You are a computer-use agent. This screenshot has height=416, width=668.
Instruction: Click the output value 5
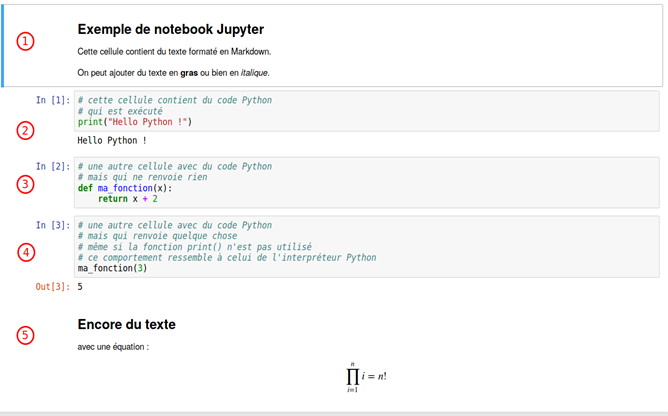click(80, 287)
